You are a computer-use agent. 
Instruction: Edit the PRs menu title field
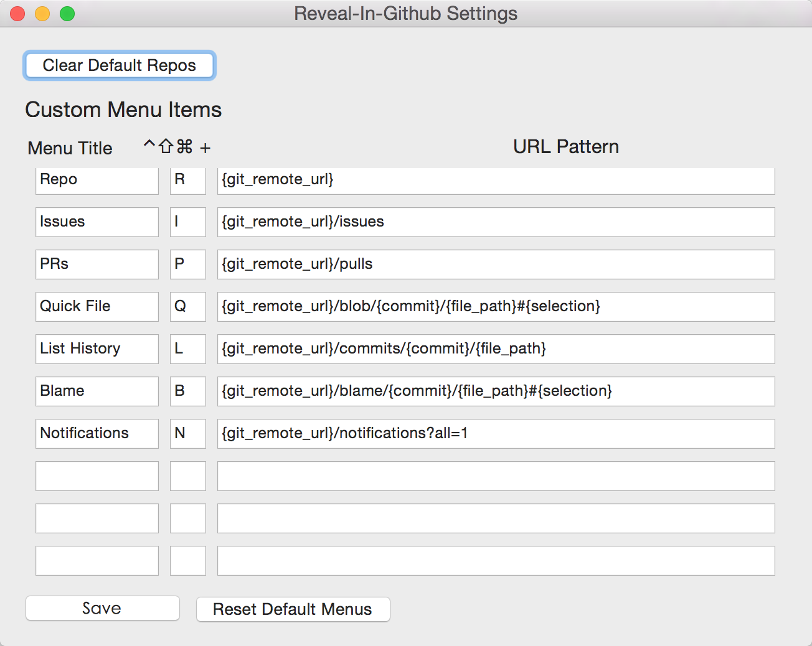pos(97,264)
